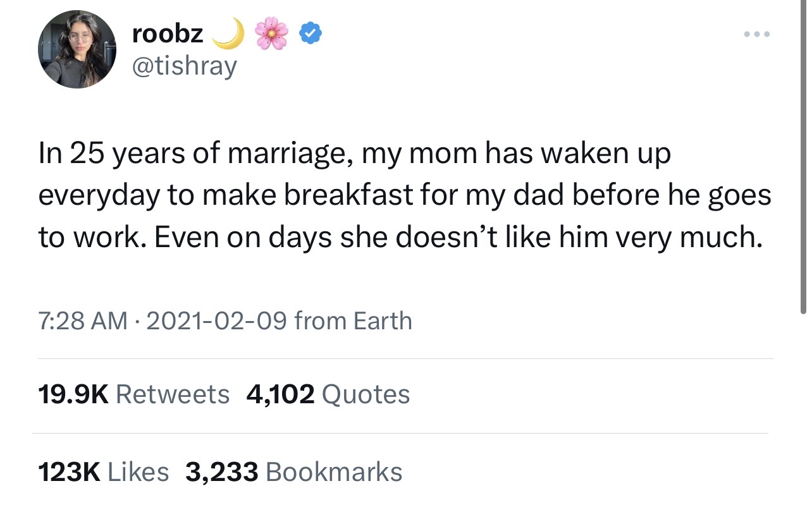Viewport: 812px width, 505px height.
Task: Click the 2021-02-09 date
Action: point(216,321)
